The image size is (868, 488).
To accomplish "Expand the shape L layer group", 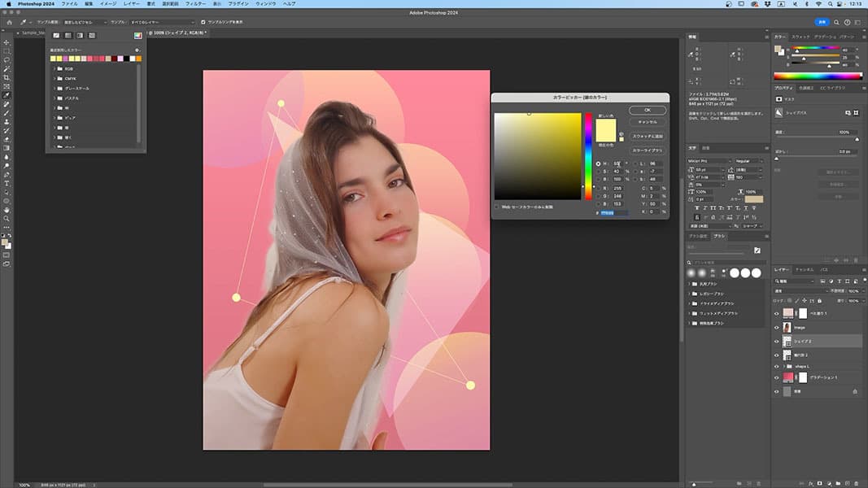I will pos(785,367).
